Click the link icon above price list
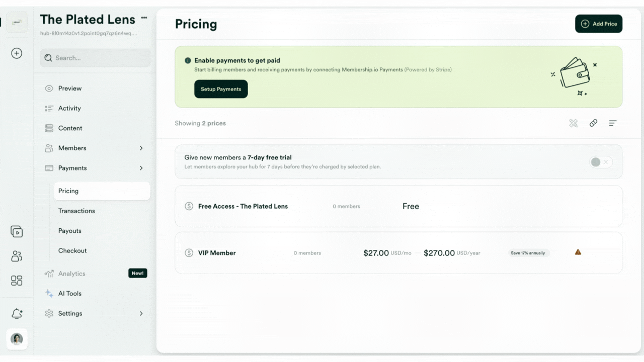This screenshot has height=362, width=644. coord(593,123)
